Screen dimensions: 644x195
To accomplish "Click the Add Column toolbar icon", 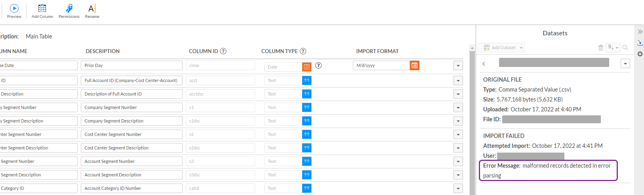I will [42, 8].
